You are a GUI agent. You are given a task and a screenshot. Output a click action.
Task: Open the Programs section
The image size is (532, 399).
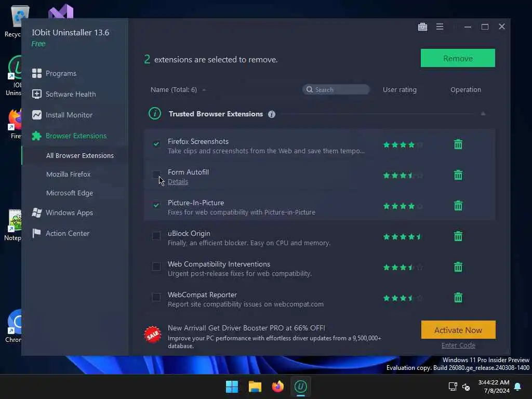[61, 73]
